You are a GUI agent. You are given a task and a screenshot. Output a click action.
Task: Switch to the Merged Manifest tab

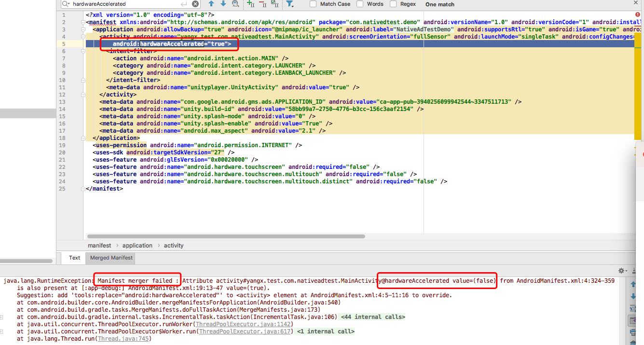(111, 258)
